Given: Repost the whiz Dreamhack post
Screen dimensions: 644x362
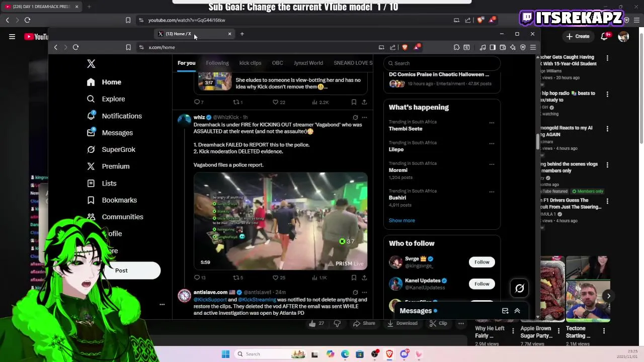Looking at the screenshot, I should click(x=238, y=278).
